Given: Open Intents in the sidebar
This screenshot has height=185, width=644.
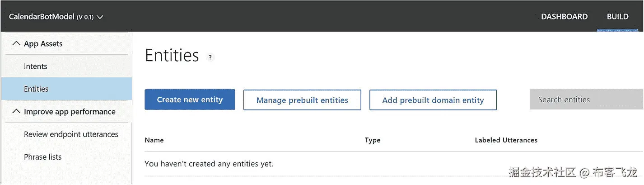Looking at the screenshot, I should pos(36,66).
